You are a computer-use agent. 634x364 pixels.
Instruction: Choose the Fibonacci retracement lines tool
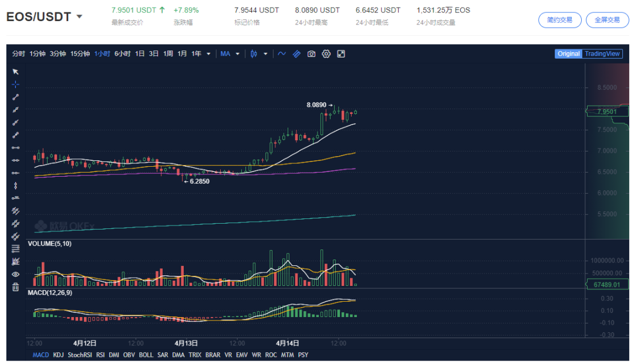tap(15, 249)
